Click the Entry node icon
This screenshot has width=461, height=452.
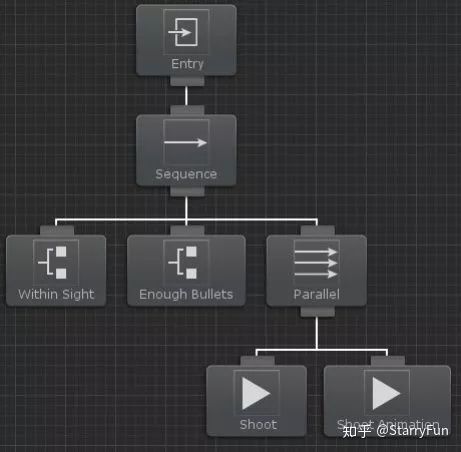click(186, 32)
